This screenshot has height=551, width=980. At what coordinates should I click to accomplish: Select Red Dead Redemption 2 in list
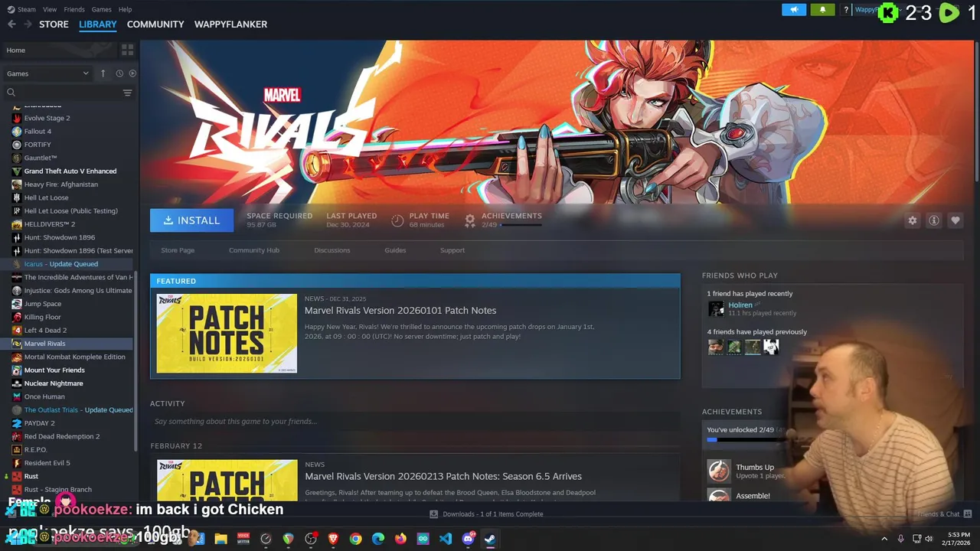[62, 436]
